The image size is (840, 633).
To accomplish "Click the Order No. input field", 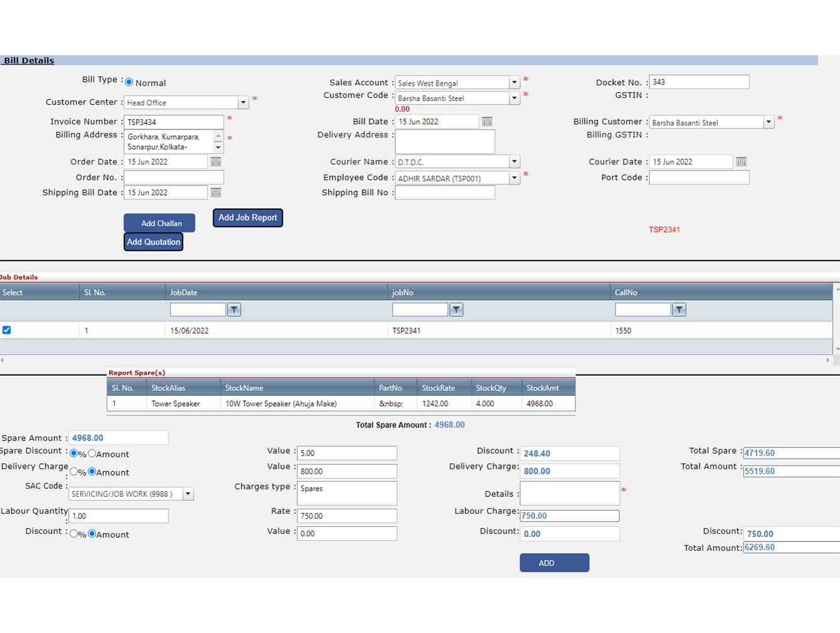I will pos(174,178).
